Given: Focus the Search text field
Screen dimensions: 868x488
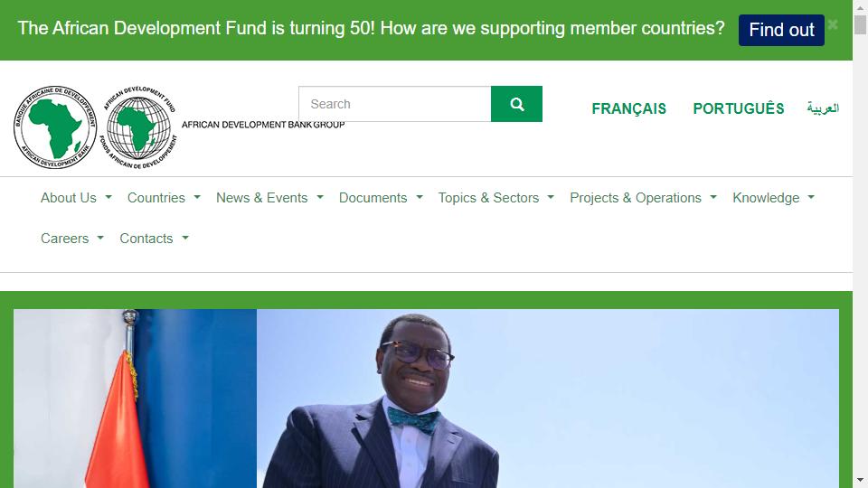Looking at the screenshot, I should [395, 104].
